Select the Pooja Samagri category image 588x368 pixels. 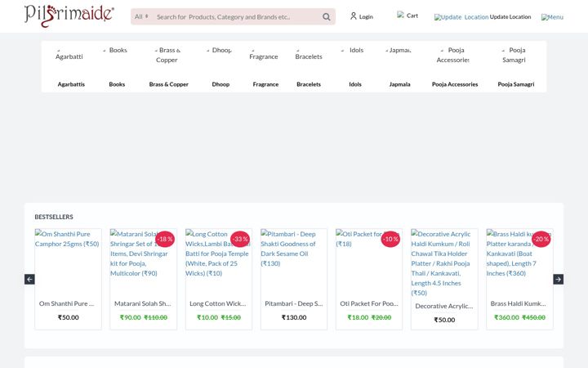[514, 55]
